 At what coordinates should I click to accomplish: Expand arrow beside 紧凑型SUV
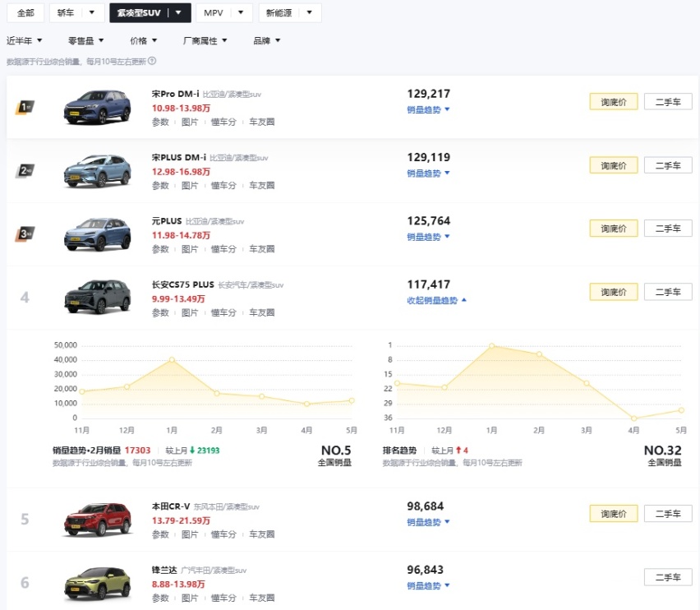[x=178, y=13]
